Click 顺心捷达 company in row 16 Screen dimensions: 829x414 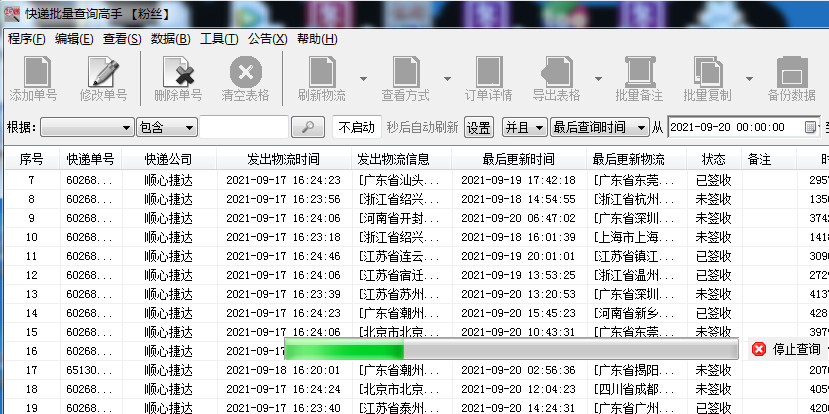(168, 352)
